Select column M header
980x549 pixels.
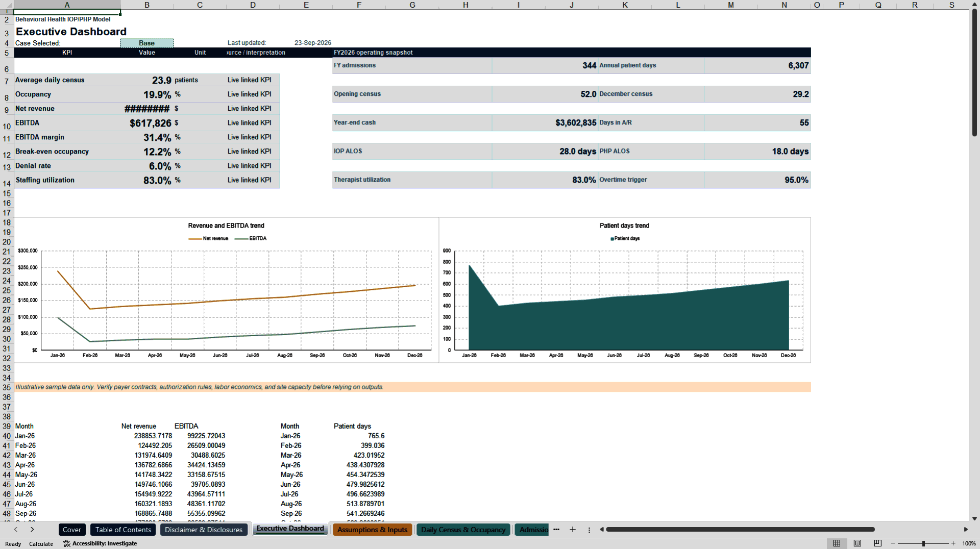pos(731,5)
